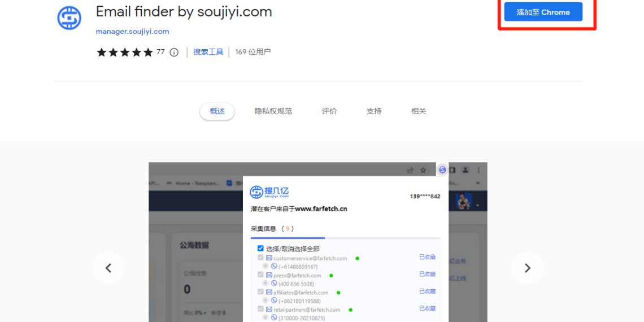Toggle checkbox for affiliates@farfetch.com
644x322 pixels.
point(260,292)
